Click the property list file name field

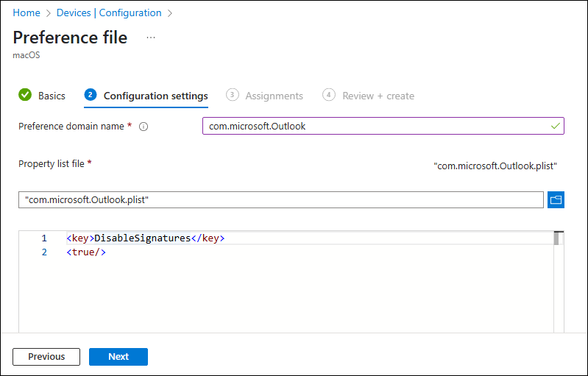coord(281,200)
